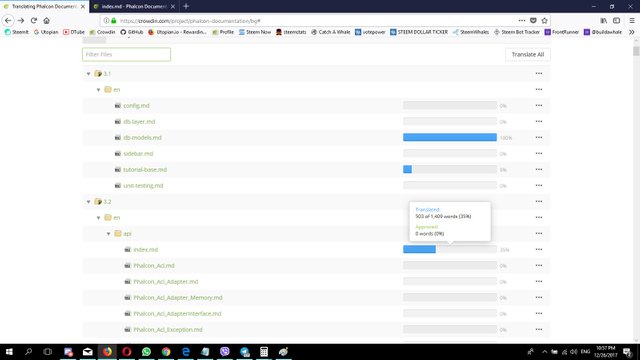Click index.md 35% progress bar

click(450, 249)
